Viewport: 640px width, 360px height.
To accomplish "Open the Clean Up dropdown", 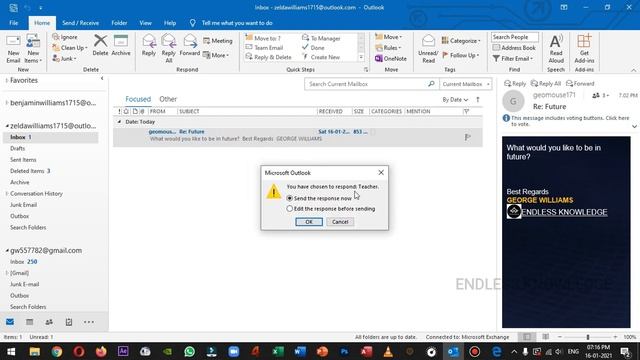I will pyautogui.click(x=70, y=48).
